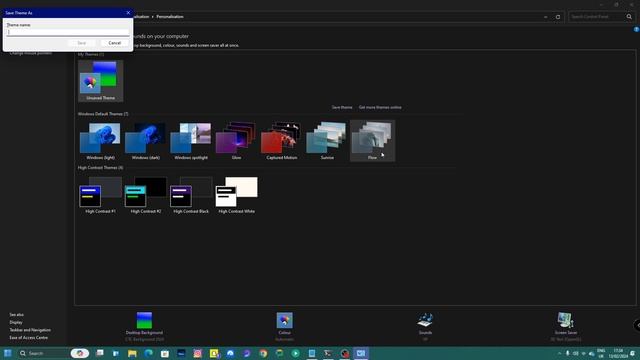Viewport: 640px width, 360px height.
Task: Apply the Windows (dark) theme
Action: [x=146, y=141]
